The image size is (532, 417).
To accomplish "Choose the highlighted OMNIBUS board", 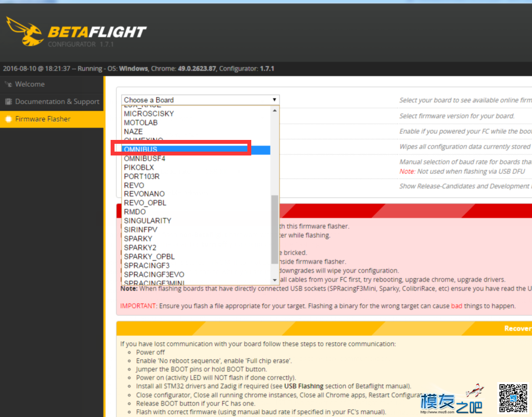I will (x=196, y=149).
